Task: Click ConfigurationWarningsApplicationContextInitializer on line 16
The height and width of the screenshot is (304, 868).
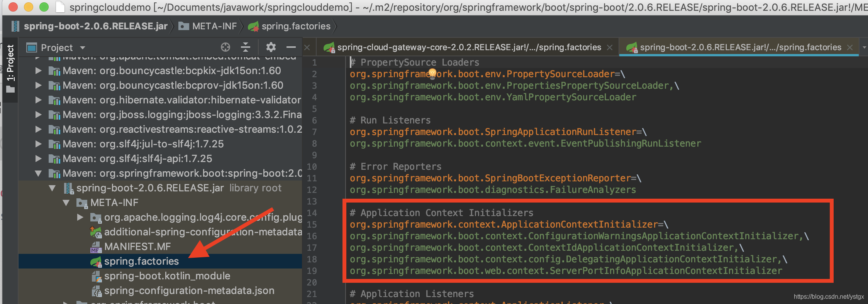Action: point(663,236)
